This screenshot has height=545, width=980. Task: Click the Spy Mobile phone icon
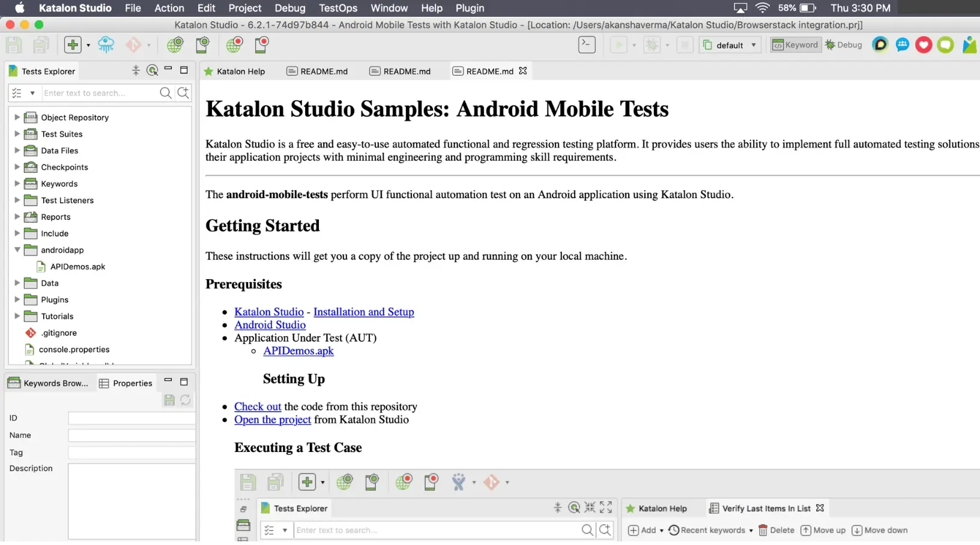click(x=202, y=45)
